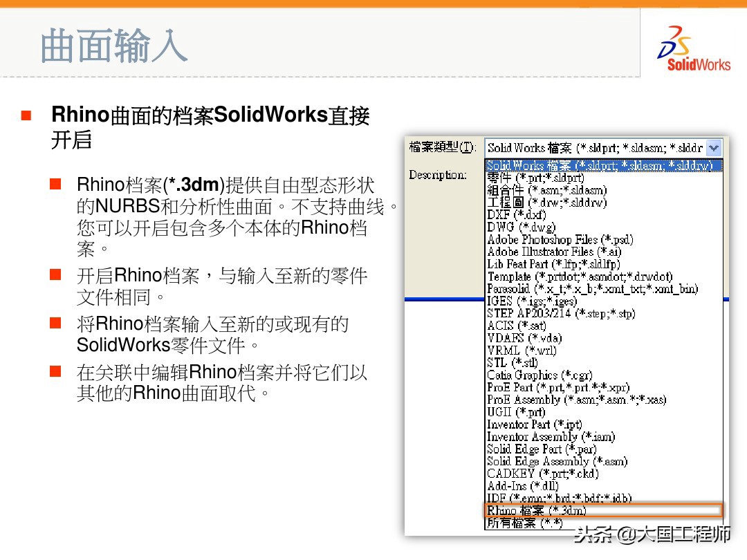Select 'Template (*.prtdot;*.asmdot;*.drwdot)' entry
The width and height of the screenshot is (747, 560).
tap(604, 276)
